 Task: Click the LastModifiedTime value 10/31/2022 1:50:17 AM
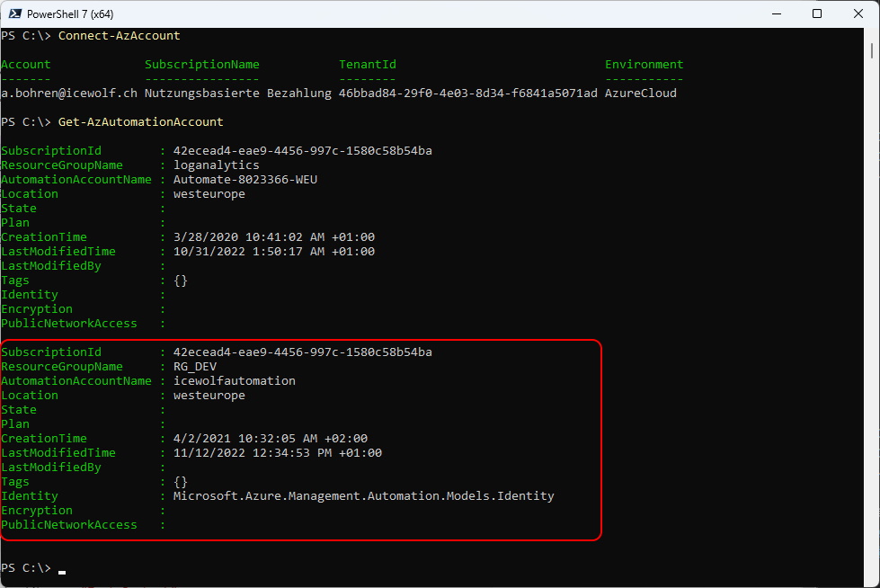[274, 252]
